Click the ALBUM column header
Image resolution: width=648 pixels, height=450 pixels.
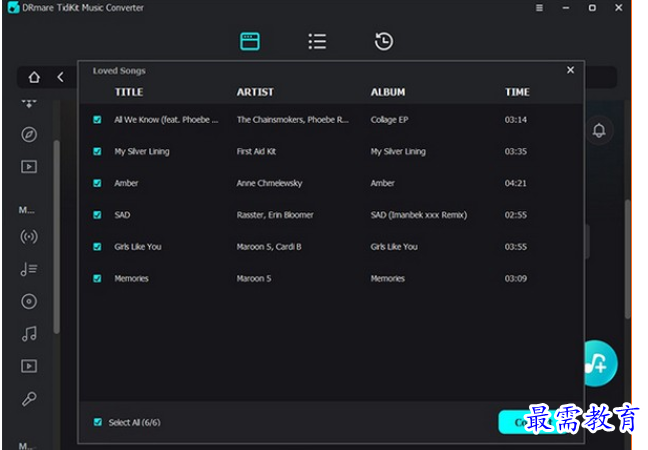coord(388,92)
